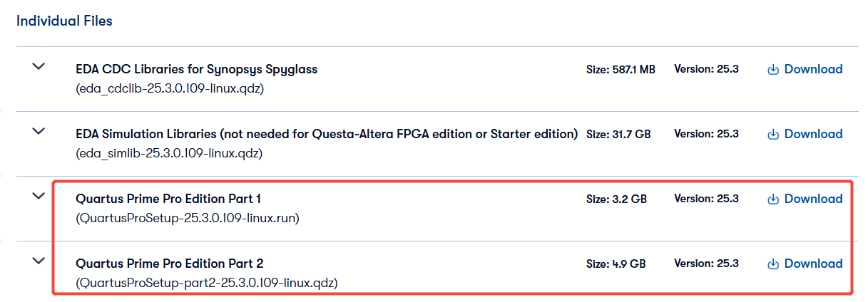Click download icon for EDA CDC Libraries
This screenshot has height=302, width=868.
click(x=773, y=70)
